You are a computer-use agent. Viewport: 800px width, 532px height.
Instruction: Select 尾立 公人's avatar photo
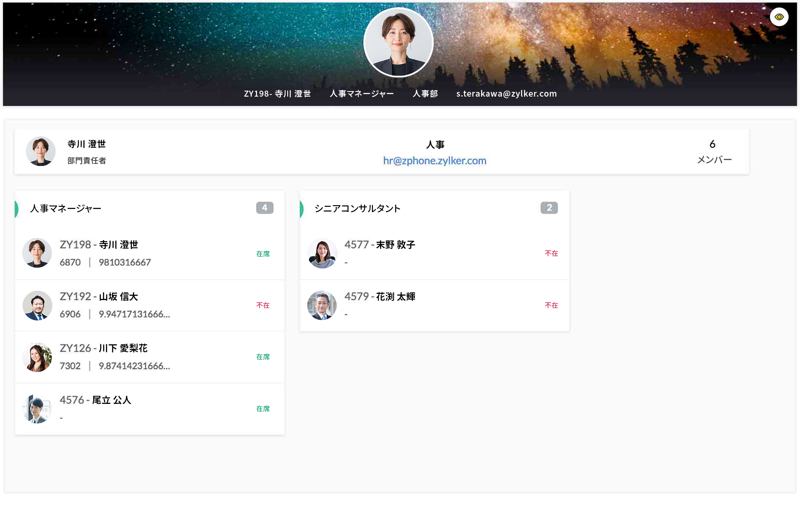[37, 409]
